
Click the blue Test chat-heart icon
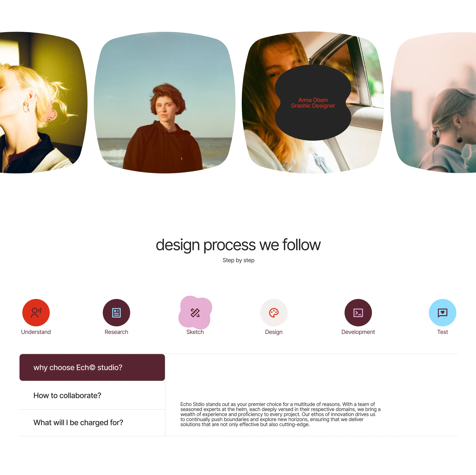click(442, 312)
